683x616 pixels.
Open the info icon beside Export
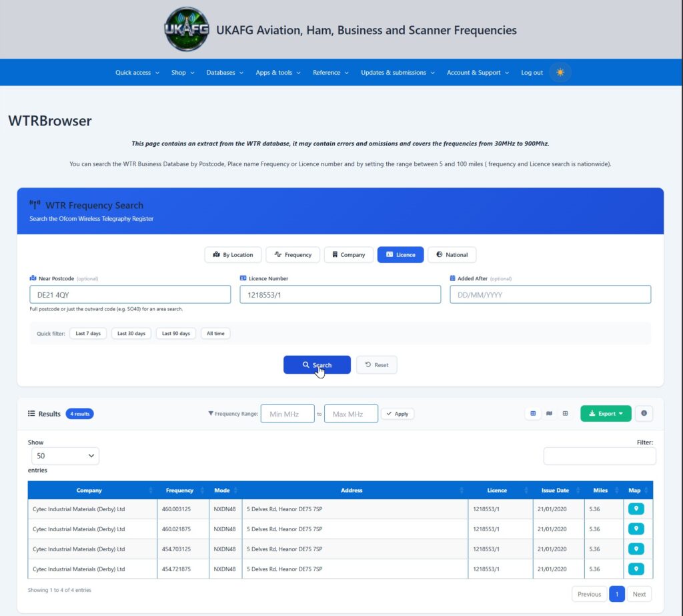click(644, 413)
